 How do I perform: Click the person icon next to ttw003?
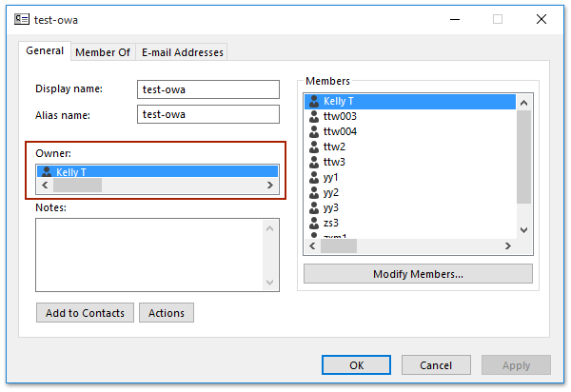[314, 116]
